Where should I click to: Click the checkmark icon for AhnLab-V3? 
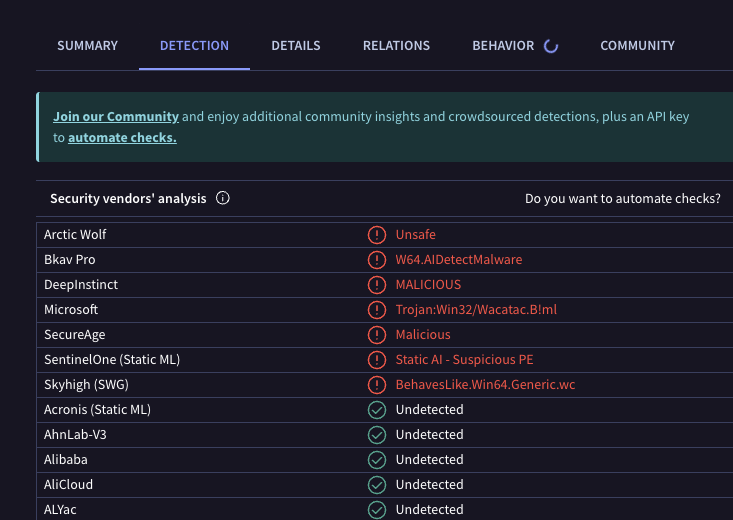377,435
